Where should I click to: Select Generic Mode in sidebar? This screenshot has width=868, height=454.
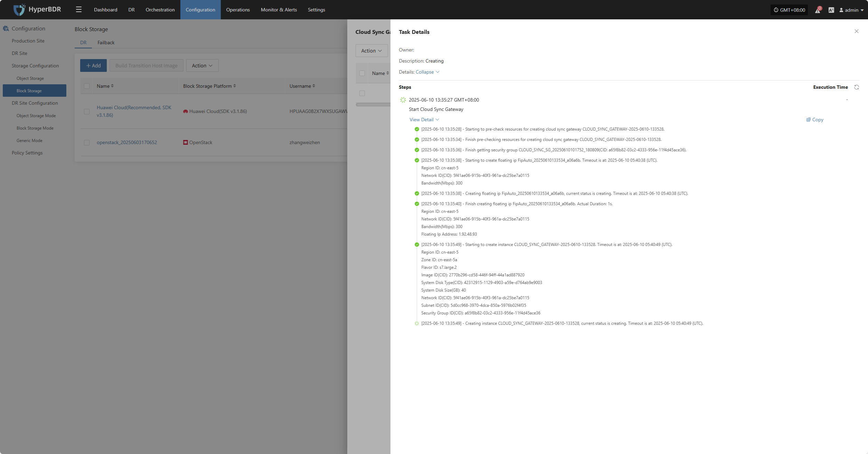(29, 140)
